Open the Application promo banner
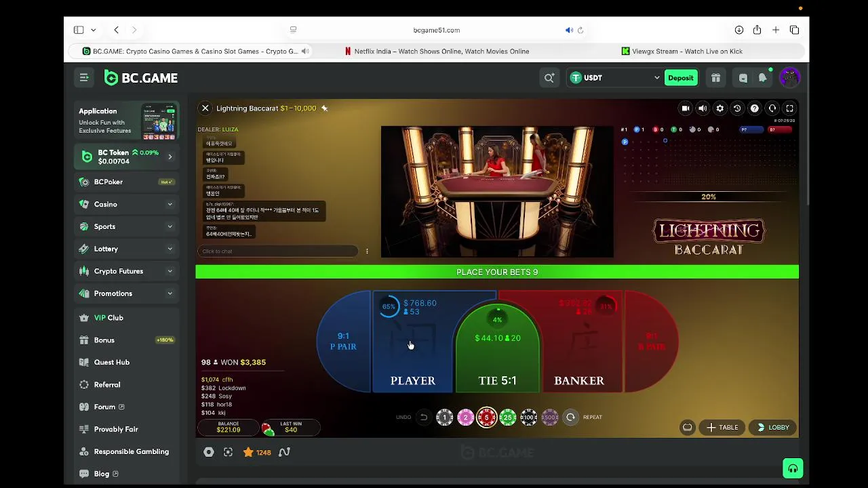 coord(127,121)
